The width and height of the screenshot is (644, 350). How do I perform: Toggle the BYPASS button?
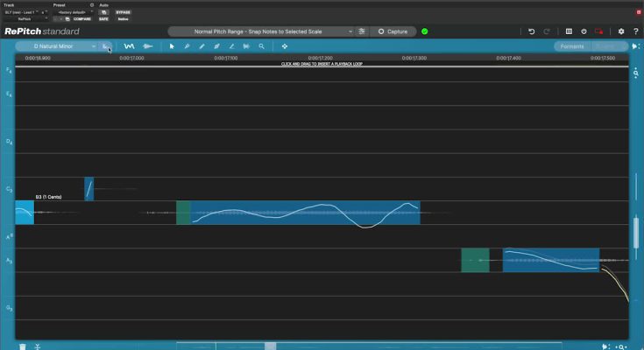pos(123,12)
